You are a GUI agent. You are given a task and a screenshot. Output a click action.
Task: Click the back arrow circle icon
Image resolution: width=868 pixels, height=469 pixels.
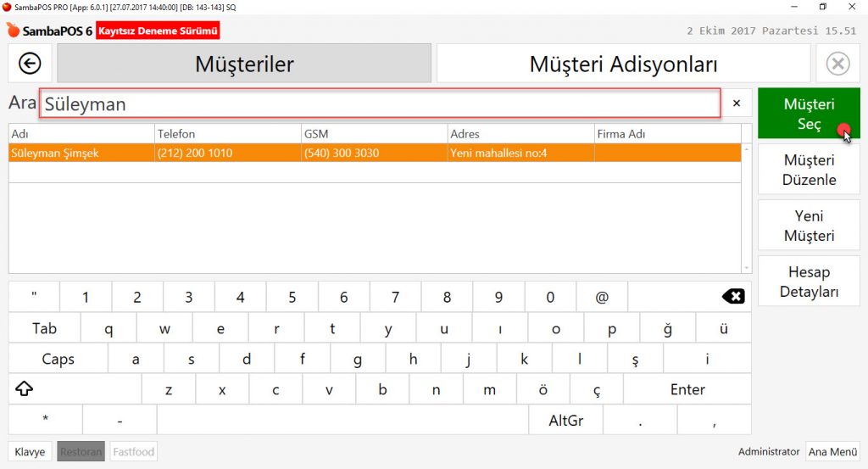point(30,64)
